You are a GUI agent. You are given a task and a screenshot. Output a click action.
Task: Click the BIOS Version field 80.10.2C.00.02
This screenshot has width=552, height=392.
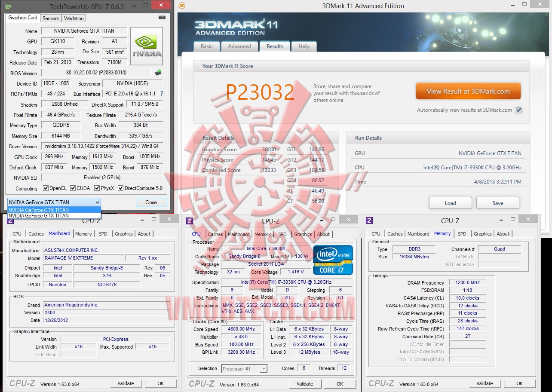click(96, 73)
